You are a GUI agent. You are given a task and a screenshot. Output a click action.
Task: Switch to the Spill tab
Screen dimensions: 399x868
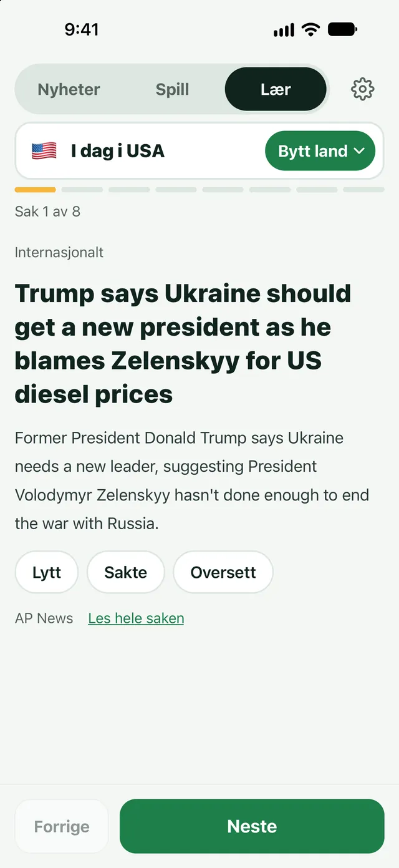click(x=172, y=89)
